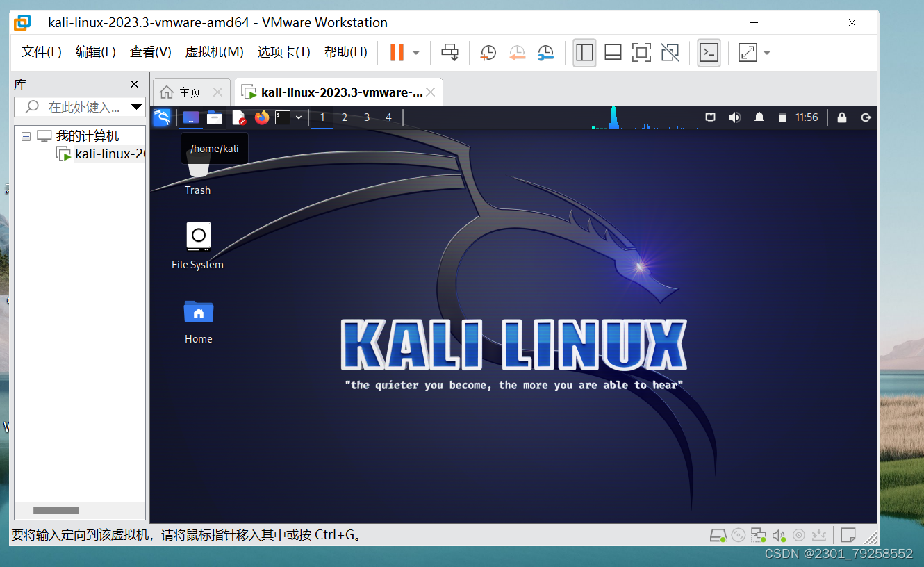Open the Kali applications menu dragon icon
Viewport: 924px width, 567px height.
162,117
